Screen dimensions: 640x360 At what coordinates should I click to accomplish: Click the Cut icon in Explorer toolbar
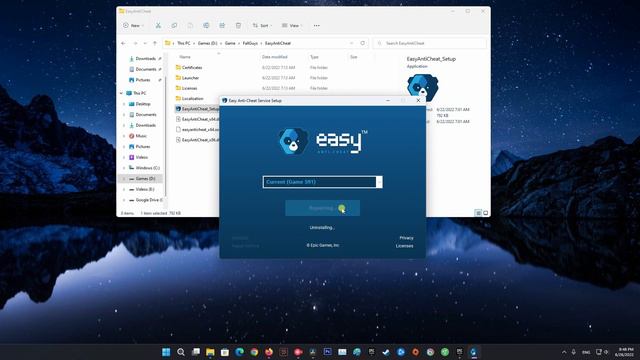158,25
